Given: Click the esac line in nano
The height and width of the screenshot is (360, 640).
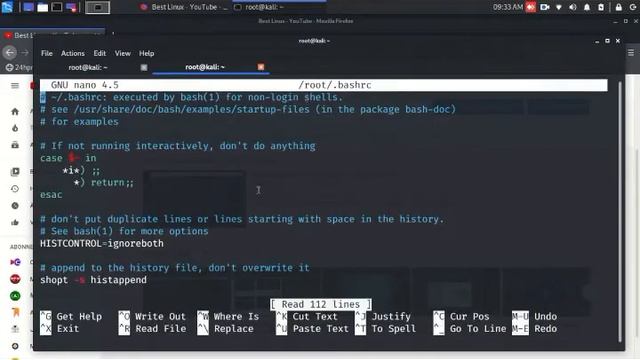Looking at the screenshot, I should tap(51, 195).
